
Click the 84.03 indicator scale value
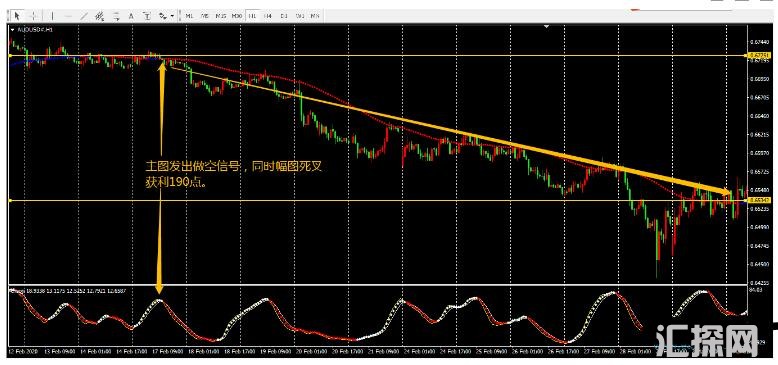(755, 289)
